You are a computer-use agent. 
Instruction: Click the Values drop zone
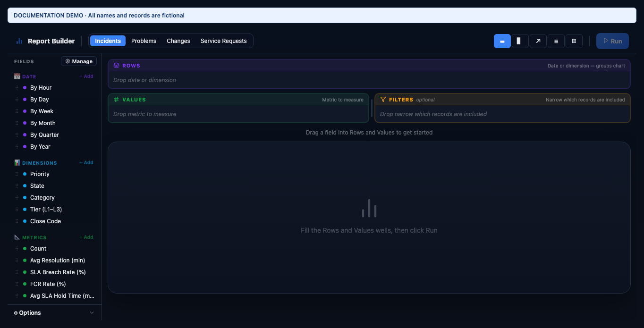[238, 114]
